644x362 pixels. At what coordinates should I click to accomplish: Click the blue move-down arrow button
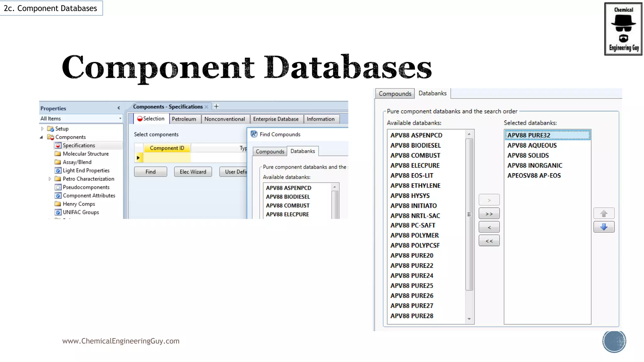604,227
